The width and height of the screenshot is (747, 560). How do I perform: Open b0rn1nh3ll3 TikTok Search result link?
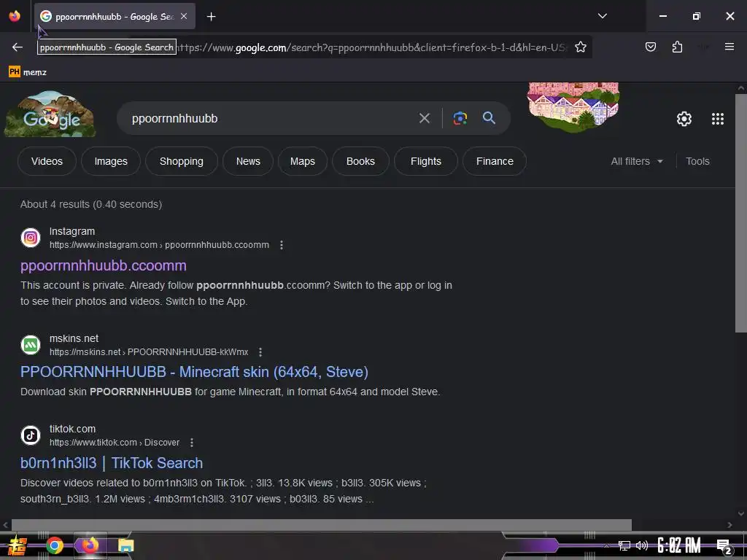pyautogui.click(x=112, y=463)
